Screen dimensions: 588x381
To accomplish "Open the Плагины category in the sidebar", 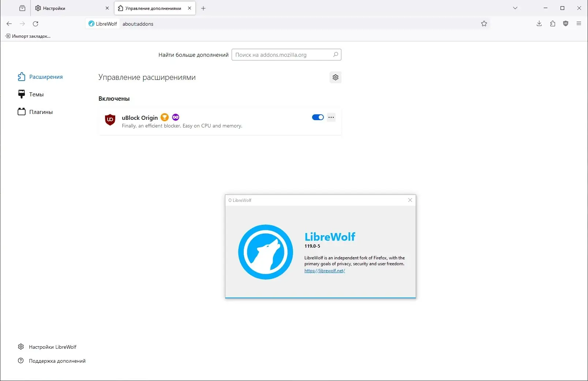I will pos(35,112).
